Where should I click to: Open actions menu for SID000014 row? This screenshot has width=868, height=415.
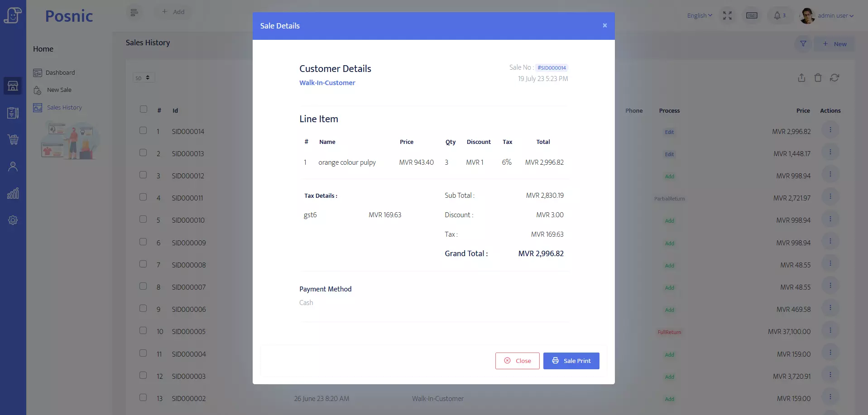pos(830,130)
